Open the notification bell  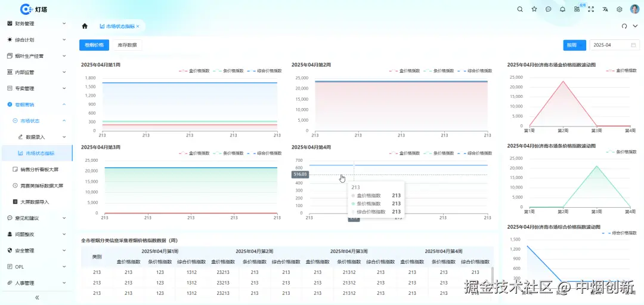click(x=562, y=9)
